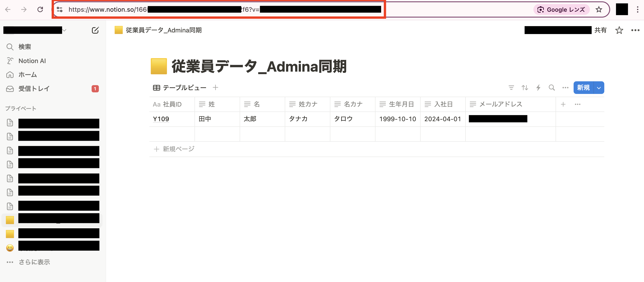Toggle the Google レンズ feature in the address bar
The image size is (644, 282).
point(561,9)
